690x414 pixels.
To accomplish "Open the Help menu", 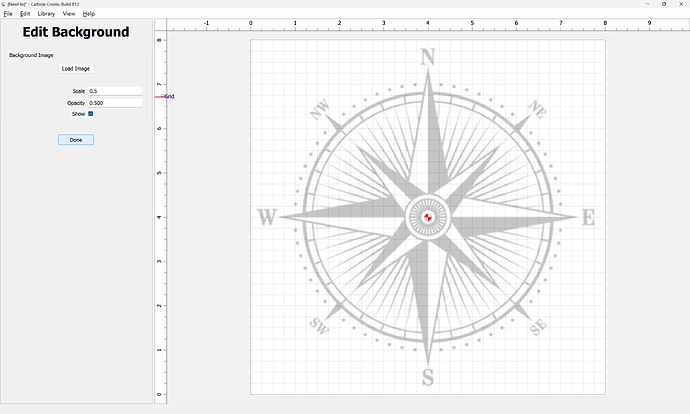I will (x=88, y=14).
